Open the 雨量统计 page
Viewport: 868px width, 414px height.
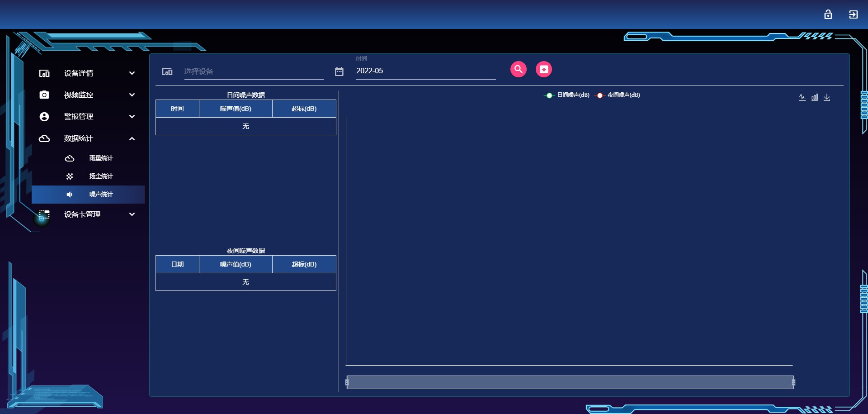[100, 158]
